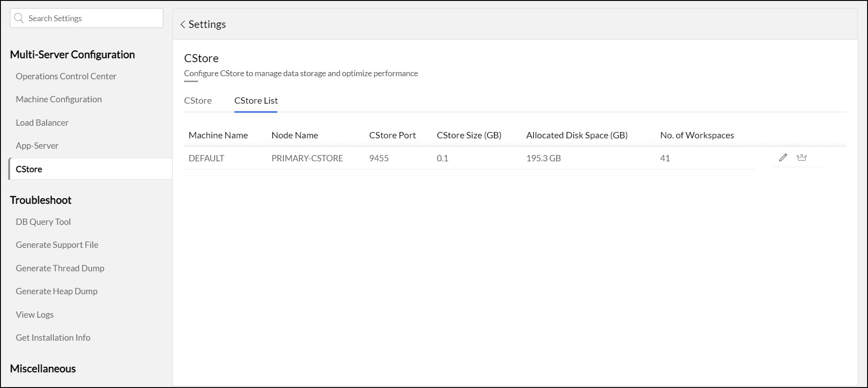Screen dimensions: 868x388
Task: Open Operations Control Center
Action: (66, 76)
